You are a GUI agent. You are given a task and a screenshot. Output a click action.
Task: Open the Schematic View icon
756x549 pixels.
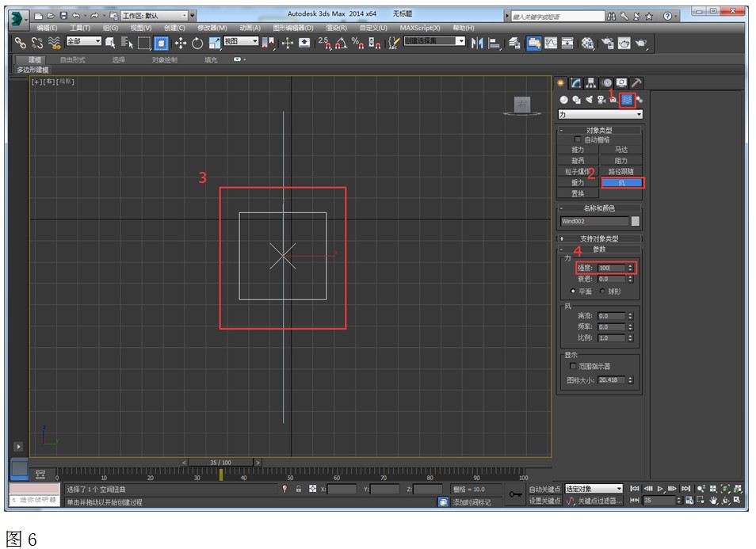tap(567, 43)
